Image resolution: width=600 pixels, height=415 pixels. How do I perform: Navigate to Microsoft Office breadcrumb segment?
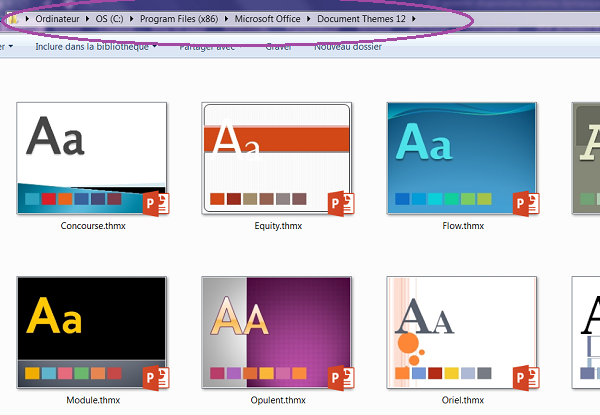(267, 19)
